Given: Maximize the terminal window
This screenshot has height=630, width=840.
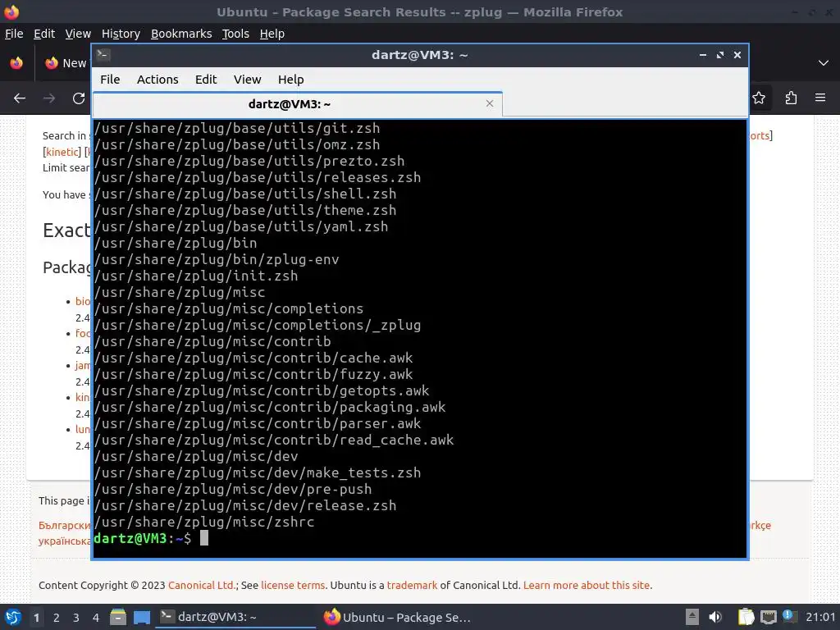Looking at the screenshot, I should 720,55.
